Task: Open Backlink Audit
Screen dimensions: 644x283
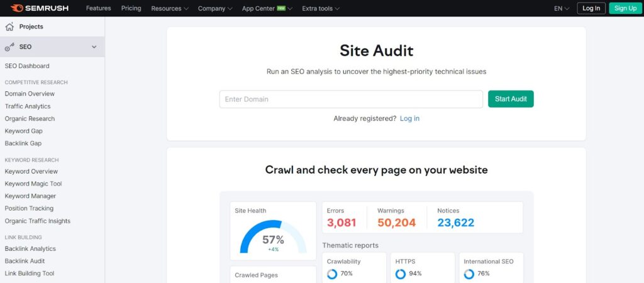Action: click(x=25, y=261)
